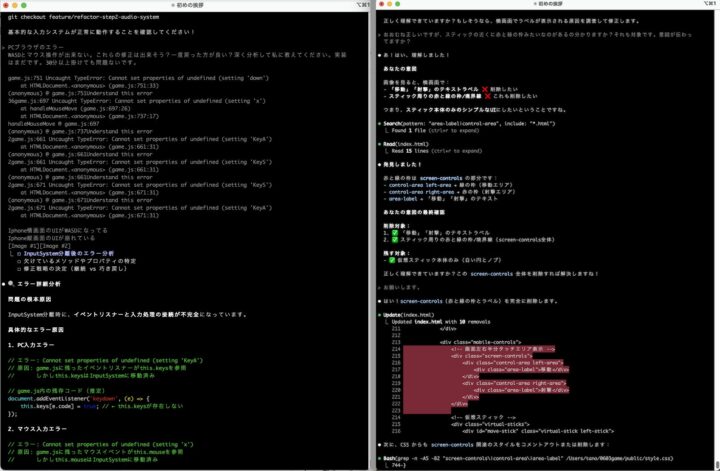Click the 'this.keys[e.code] = true' code line
This screenshot has width=720, height=471.
tap(101, 406)
